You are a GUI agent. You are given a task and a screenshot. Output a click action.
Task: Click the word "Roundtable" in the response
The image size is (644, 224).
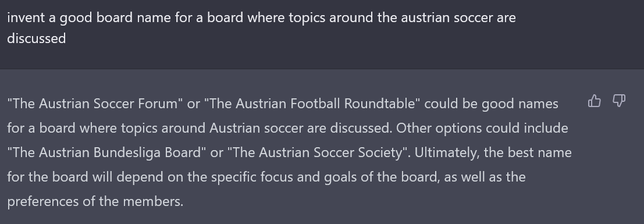(x=380, y=104)
